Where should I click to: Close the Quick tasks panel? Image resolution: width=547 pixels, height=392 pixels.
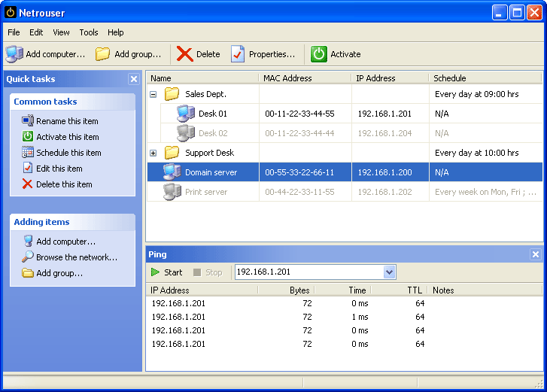pos(134,79)
